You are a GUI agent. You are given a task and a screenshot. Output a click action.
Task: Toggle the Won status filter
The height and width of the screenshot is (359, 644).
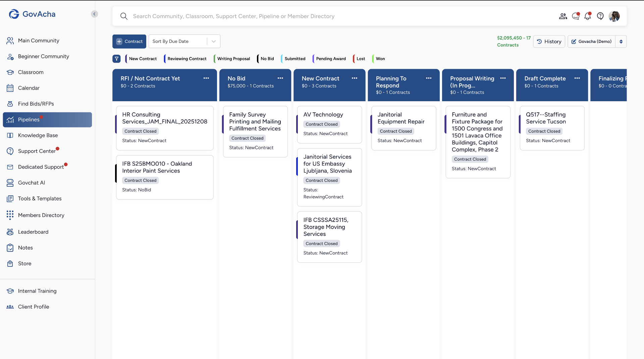coord(379,59)
